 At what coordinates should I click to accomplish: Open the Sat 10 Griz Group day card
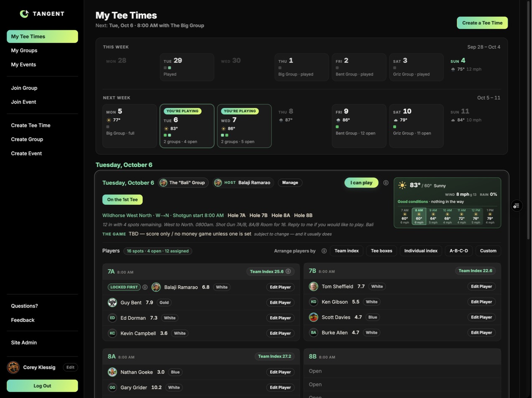[417, 126]
